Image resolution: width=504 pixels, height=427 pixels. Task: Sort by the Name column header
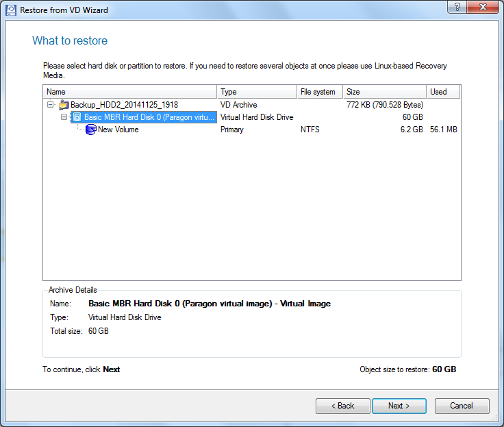130,92
